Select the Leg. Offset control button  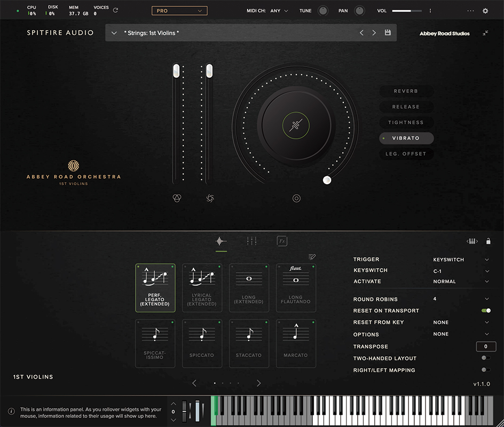(406, 154)
